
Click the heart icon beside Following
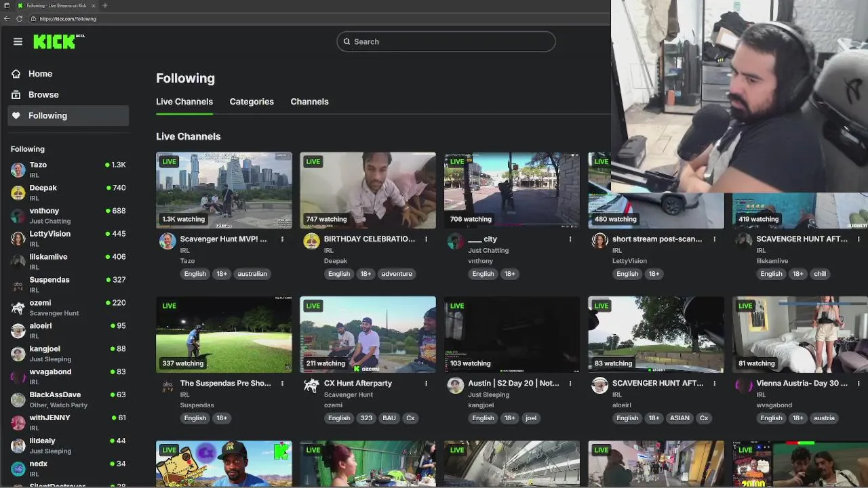pos(16,116)
